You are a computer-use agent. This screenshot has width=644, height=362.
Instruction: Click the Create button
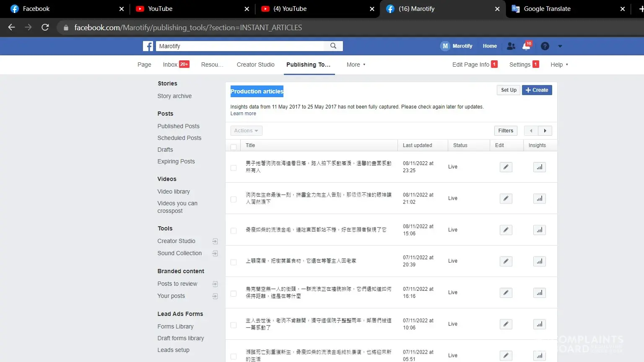coord(537,90)
